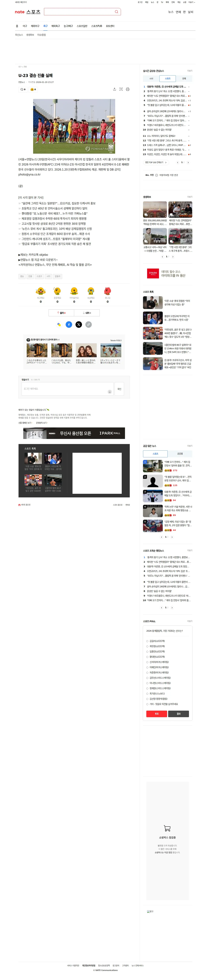The image size is (218, 980).
Task: Open 더보기 next to 스포츠 POLL
Action: point(190,621)
